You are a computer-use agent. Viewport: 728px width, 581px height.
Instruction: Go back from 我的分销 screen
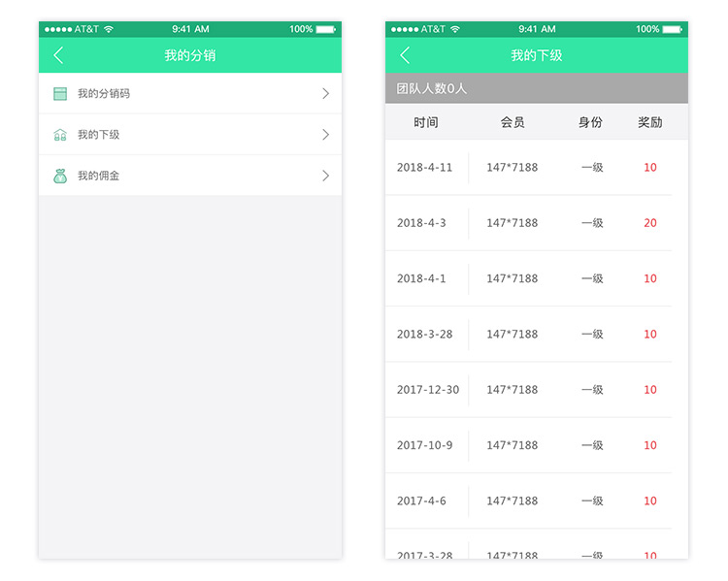[58, 55]
